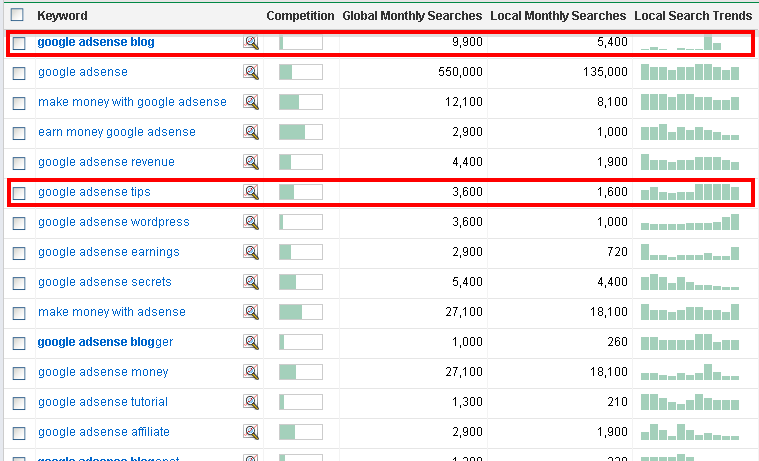This screenshot has height=461, width=759.
Task: Click the 550,000 global searches value
Action: (460, 72)
